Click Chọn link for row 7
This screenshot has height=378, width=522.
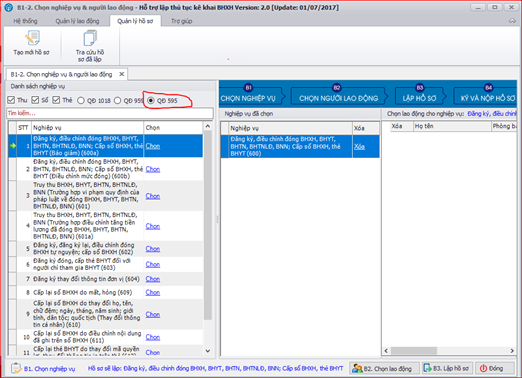(x=153, y=279)
